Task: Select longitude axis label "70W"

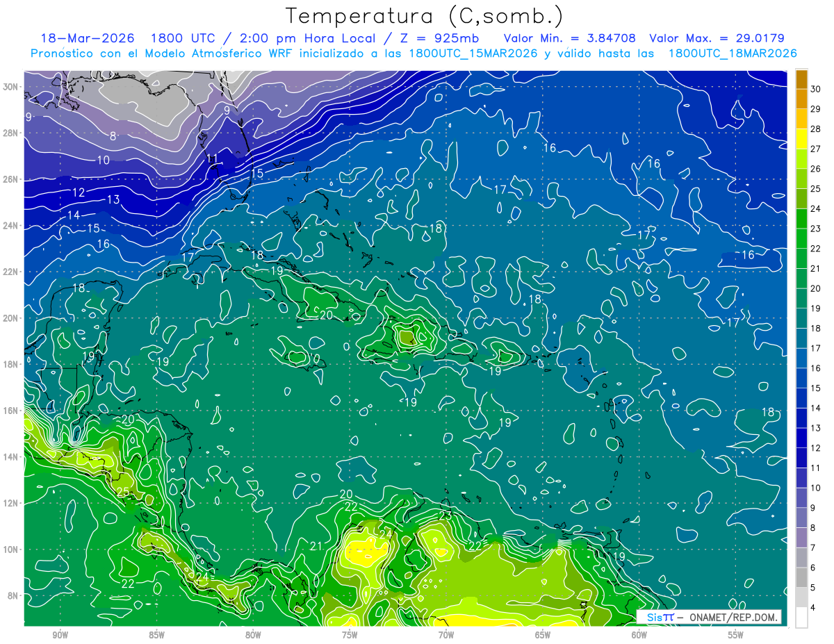Action: (x=446, y=635)
